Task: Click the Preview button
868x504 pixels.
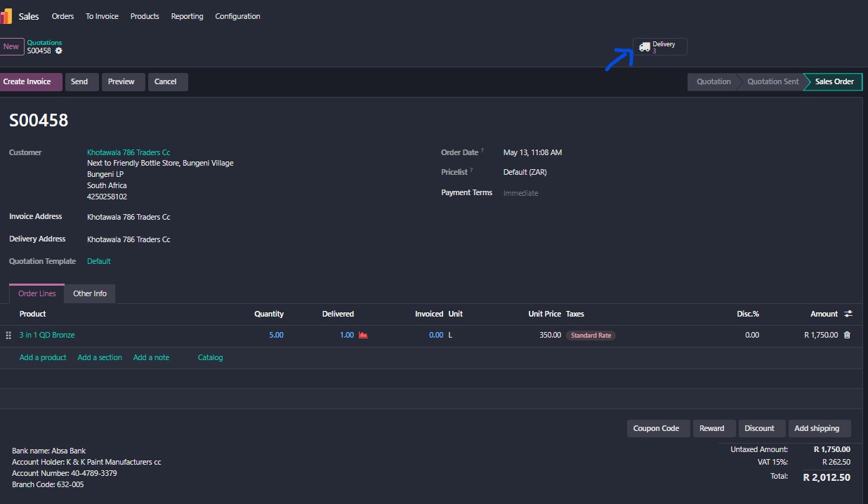Action: [123, 81]
